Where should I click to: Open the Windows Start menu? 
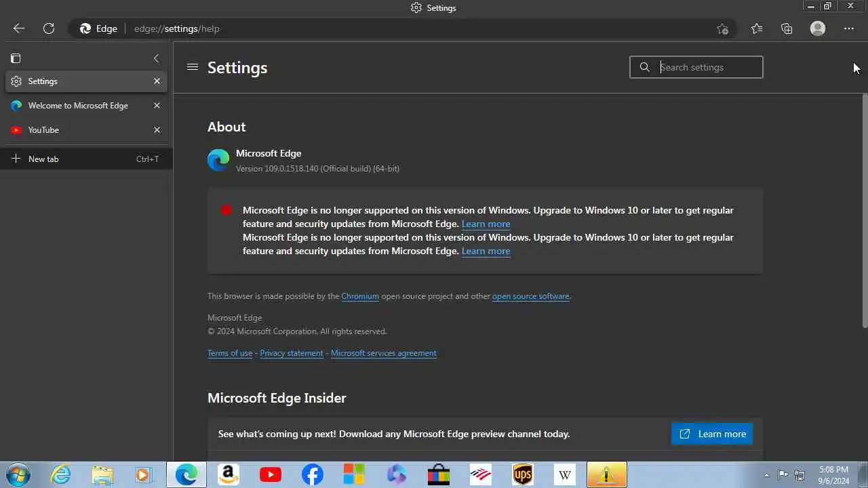[x=18, y=474]
